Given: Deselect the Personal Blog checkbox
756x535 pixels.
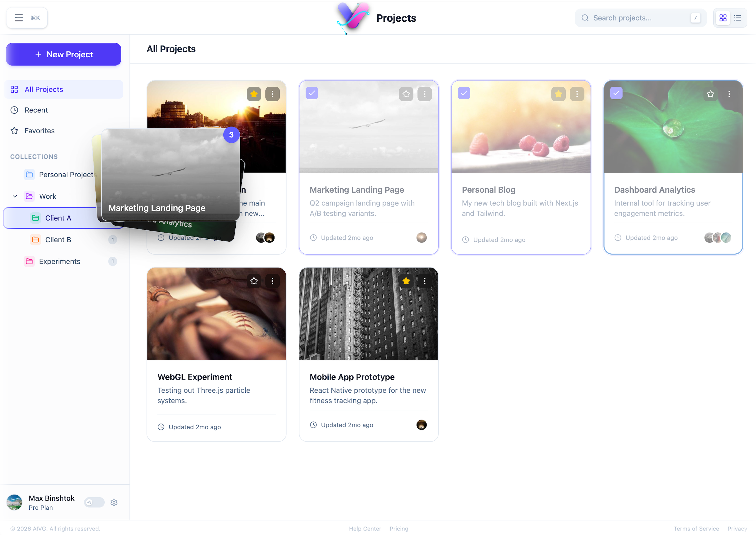Looking at the screenshot, I should tap(464, 93).
